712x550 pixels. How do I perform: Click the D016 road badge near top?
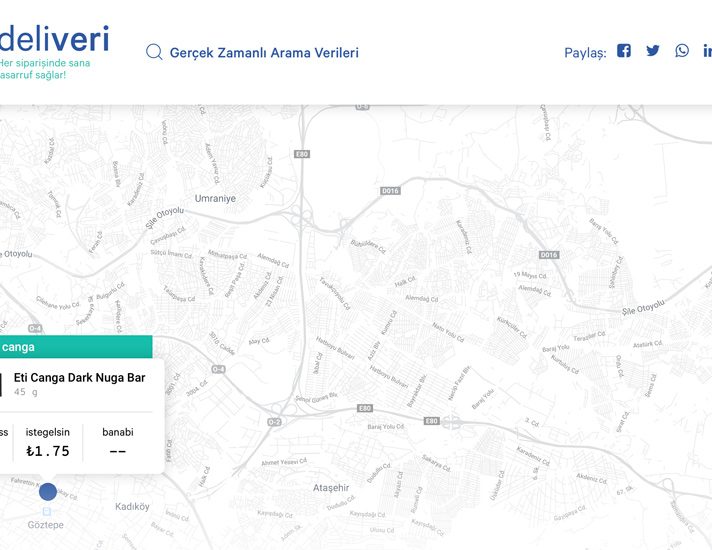pyautogui.click(x=390, y=191)
